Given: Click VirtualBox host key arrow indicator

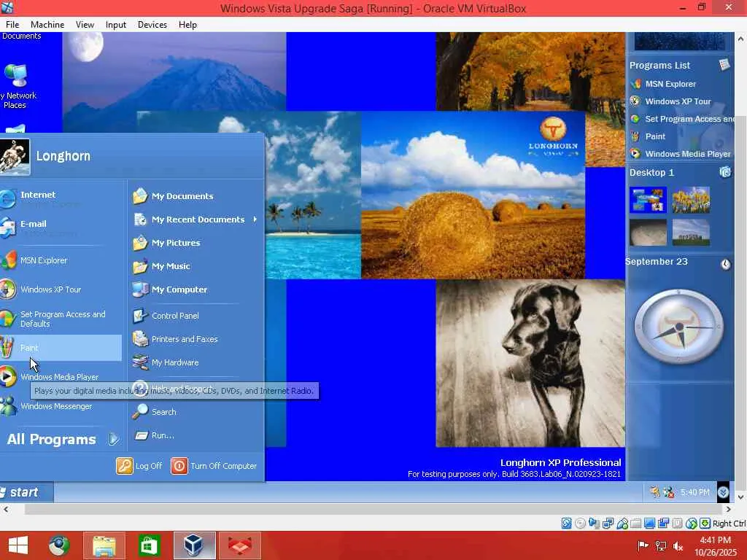Looking at the screenshot, I should click(705, 524).
